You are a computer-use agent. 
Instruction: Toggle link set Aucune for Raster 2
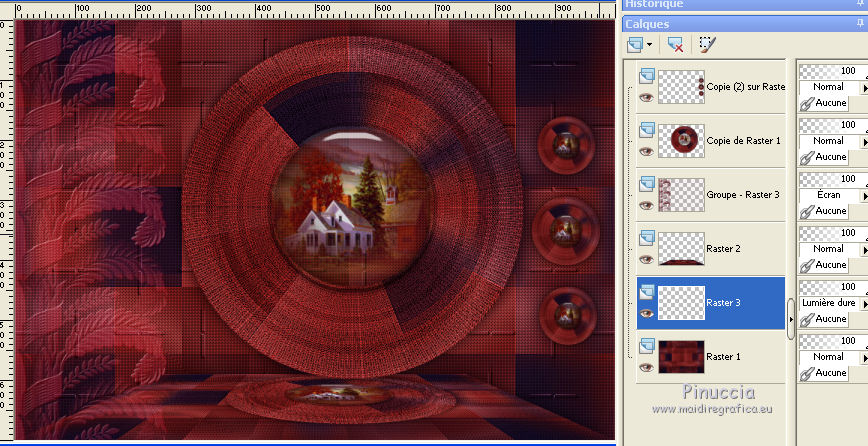pyautogui.click(x=824, y=265)
